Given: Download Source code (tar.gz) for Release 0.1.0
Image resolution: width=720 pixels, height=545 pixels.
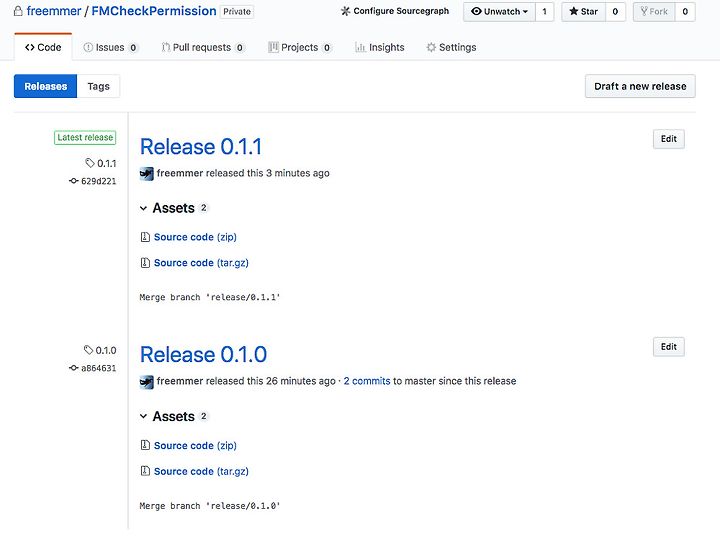Looking at the screenshot, I should (x=201, y=471).
